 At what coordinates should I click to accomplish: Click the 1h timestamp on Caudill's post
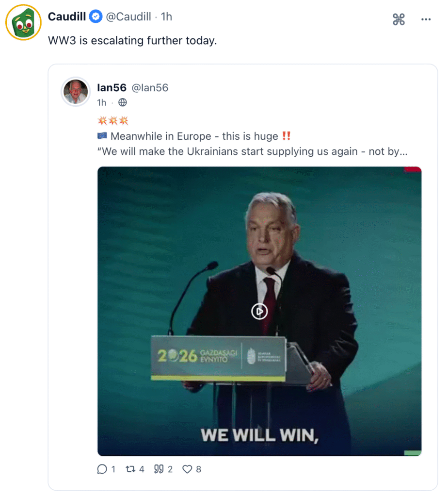pyautogui.click(x=166, y=17)
